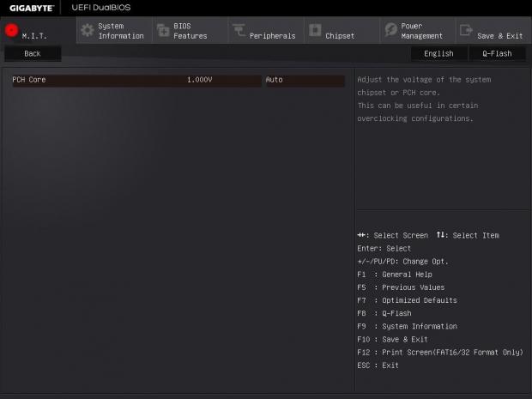This screenshot has height=399, width=532.
Task: Open the Power Management tab
Action: [x=418, y=31]
